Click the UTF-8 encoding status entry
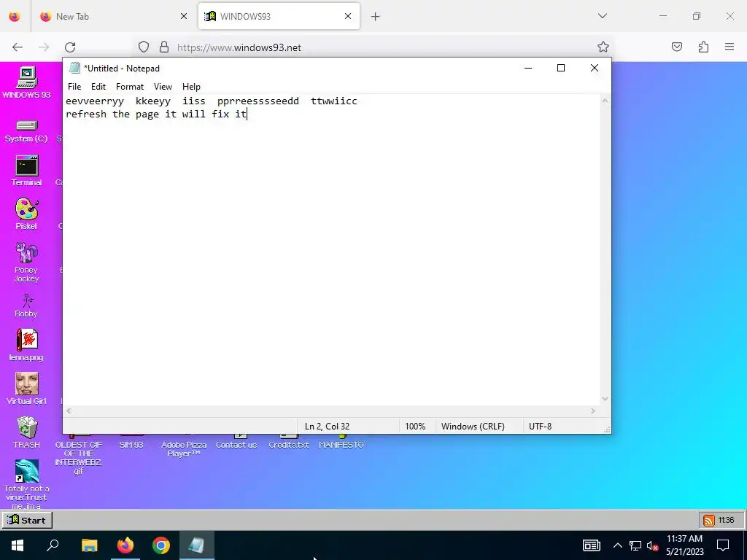 (541, 426)
